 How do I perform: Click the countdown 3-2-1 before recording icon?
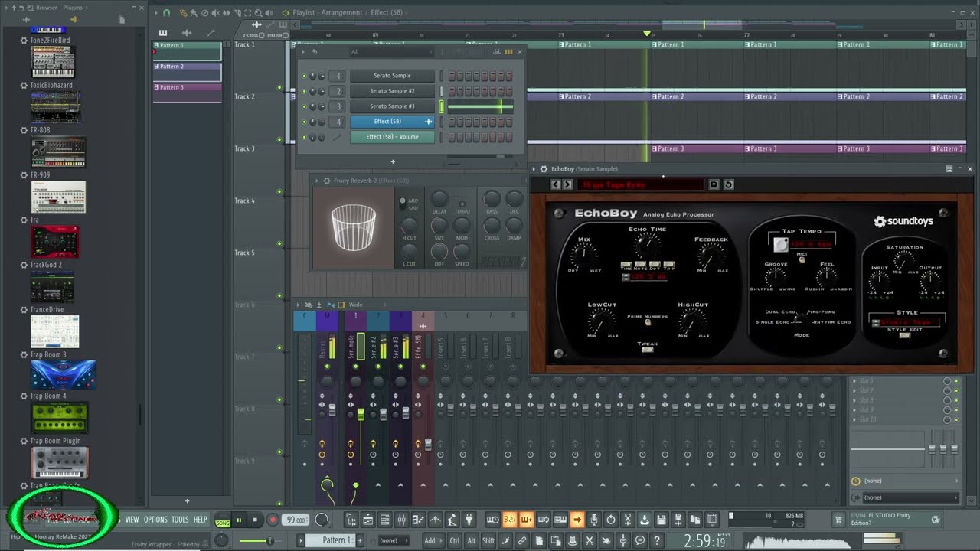508,520
